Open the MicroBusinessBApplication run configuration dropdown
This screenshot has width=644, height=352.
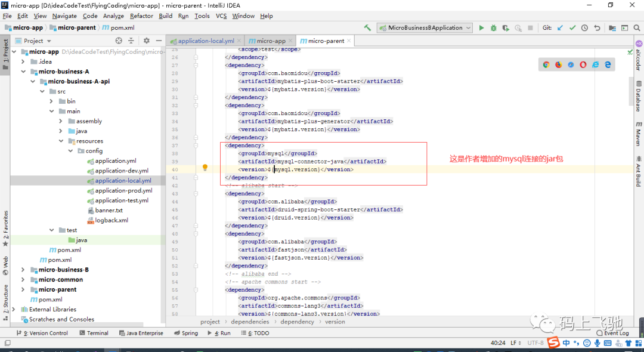pyautogui.click(x=425, y=28)
